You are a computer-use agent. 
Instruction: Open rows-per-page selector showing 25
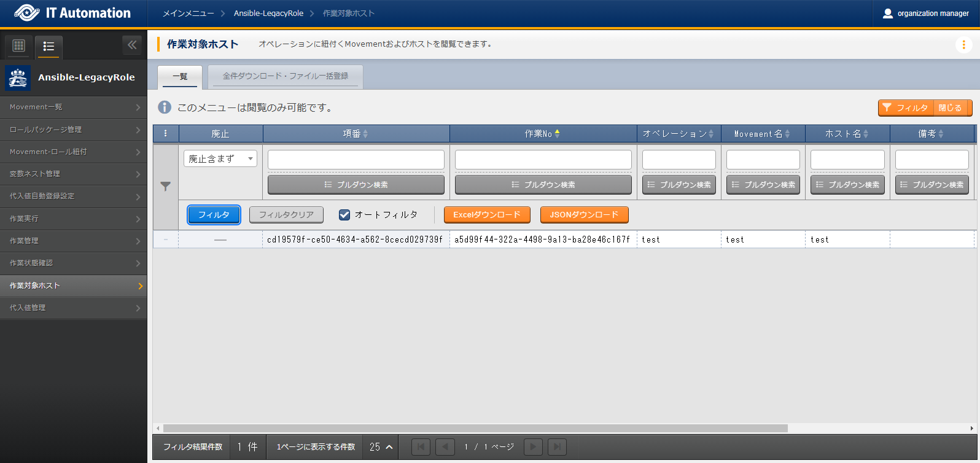[x=381, y=447]
